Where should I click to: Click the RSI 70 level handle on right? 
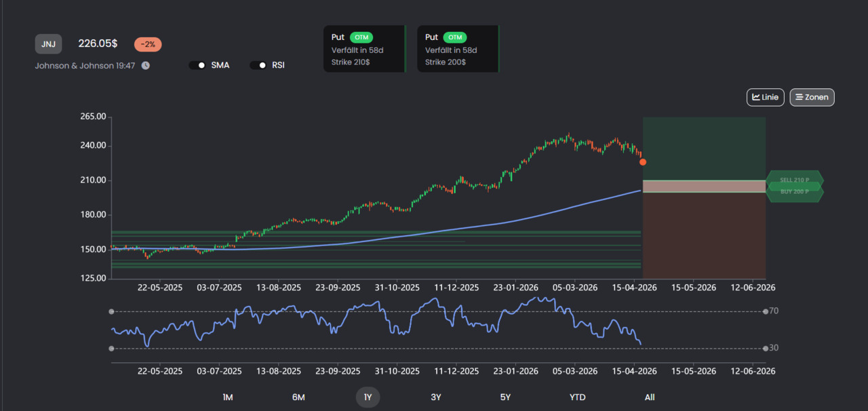(766, 311)
